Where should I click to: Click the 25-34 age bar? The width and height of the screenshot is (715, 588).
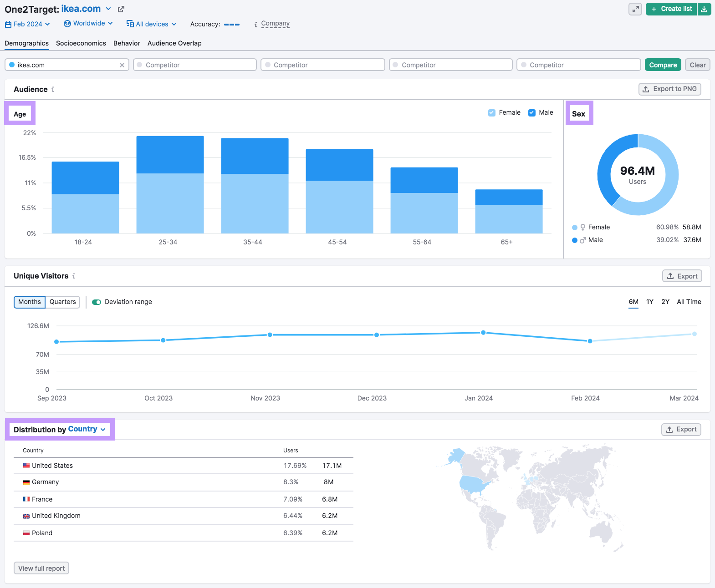point(170,185)
